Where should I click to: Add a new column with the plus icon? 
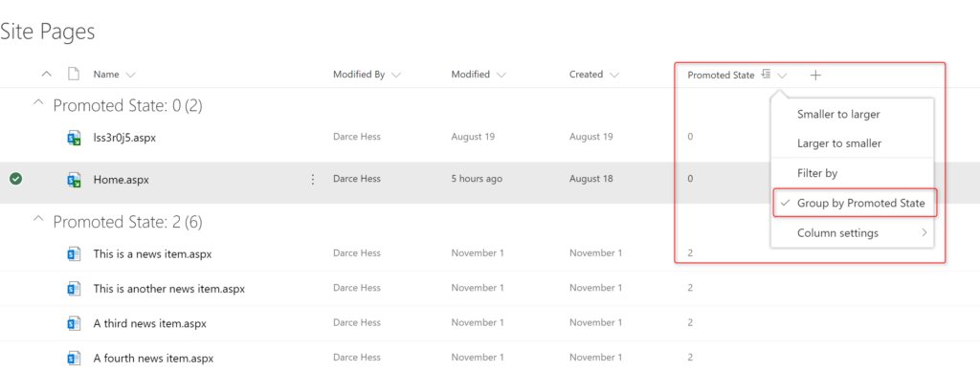pos(815,75)
